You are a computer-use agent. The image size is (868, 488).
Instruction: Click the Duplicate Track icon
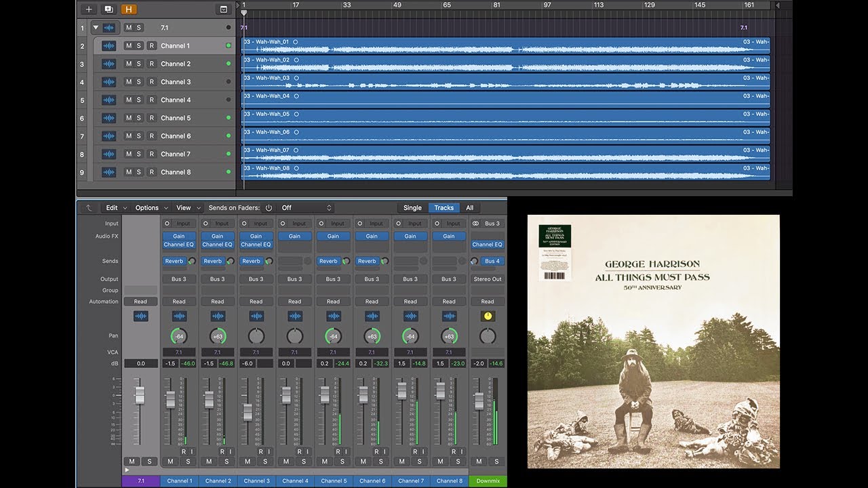pyautogui.click(x=108, y=9)
